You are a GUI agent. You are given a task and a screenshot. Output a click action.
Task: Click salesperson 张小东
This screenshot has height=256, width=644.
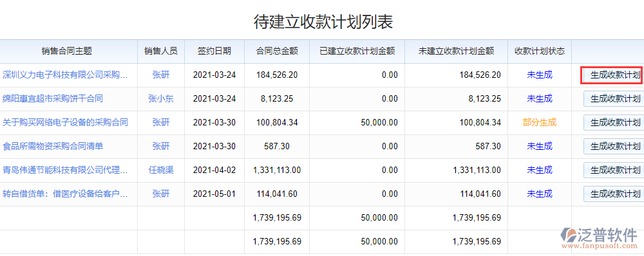[160, 99]
